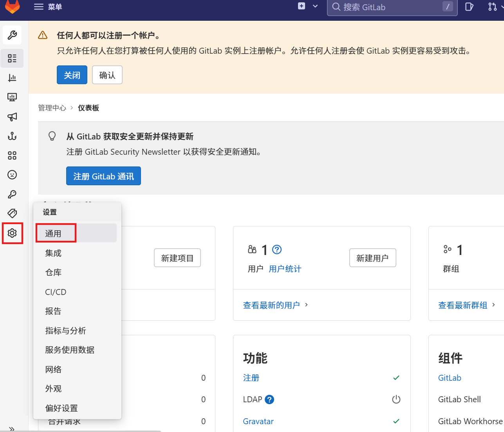Screen dimensions: 504x432
Task: Open the labels tag sidebar icon
Action: 12,213
